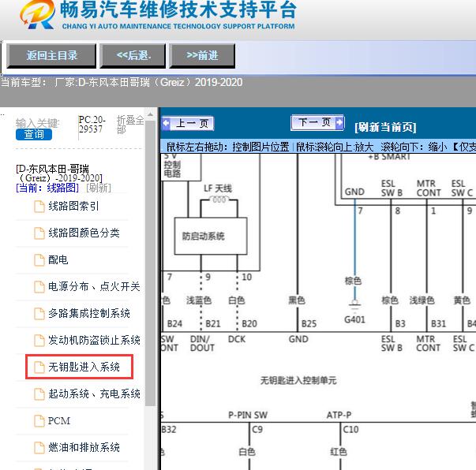Viewport: 476px width, 470px height.
Task: Click the 5V 控制电路 box
Action: tap(181, 167)
